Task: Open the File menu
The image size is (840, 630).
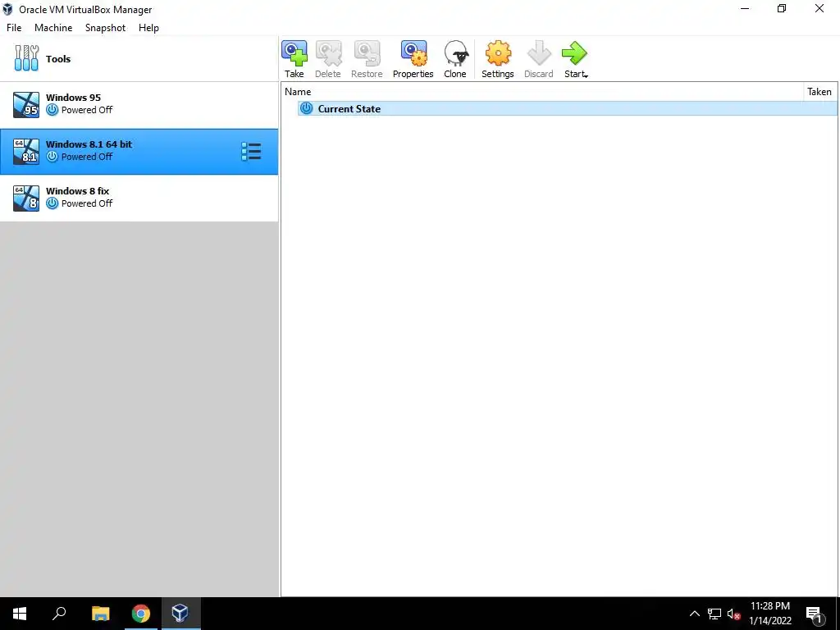Action: point(14,28)
